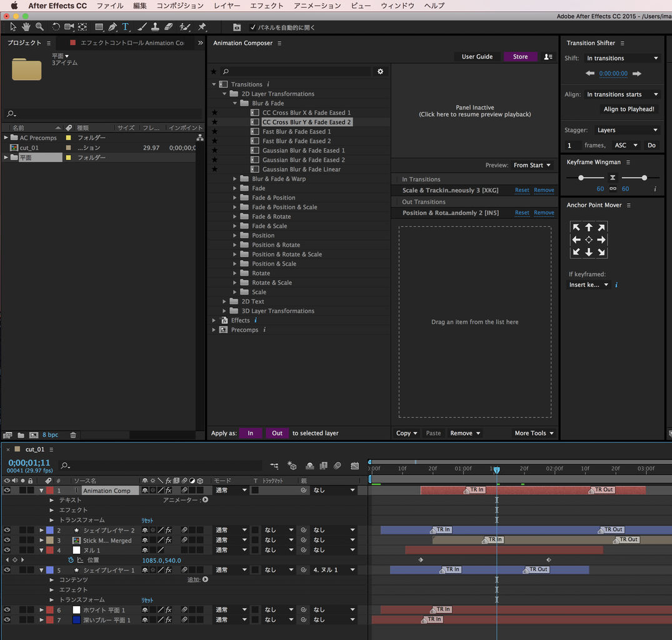This screenshot has width=672, height=640.
Task: Open the アニメーション menu
Action: [317, 6]
